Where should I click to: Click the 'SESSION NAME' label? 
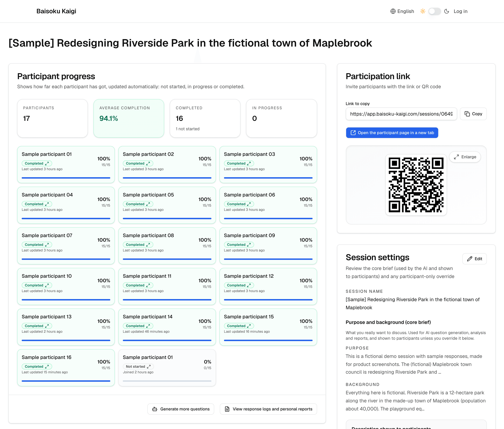point(364,291)
